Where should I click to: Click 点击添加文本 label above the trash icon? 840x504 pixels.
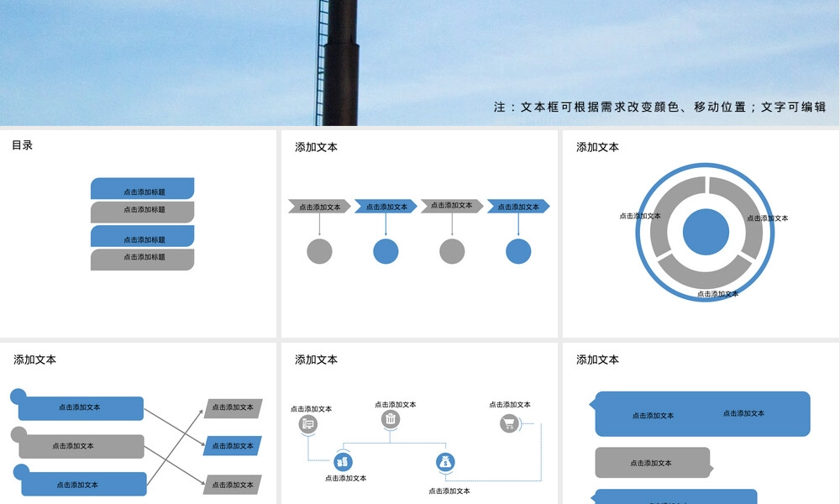[396, 404]
